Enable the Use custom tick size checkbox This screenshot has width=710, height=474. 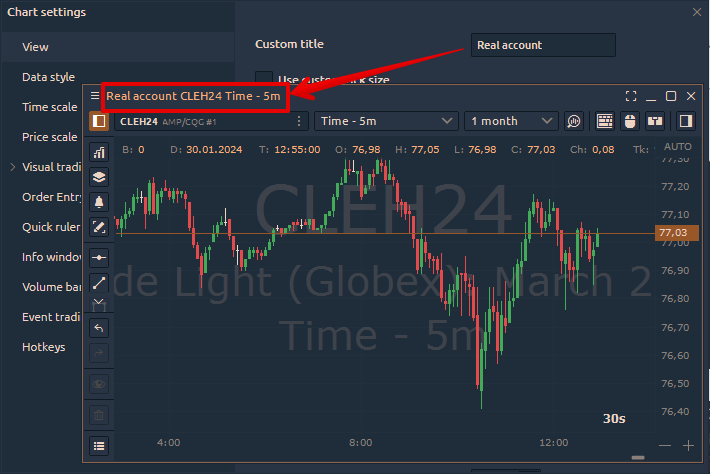click(264, 79)
